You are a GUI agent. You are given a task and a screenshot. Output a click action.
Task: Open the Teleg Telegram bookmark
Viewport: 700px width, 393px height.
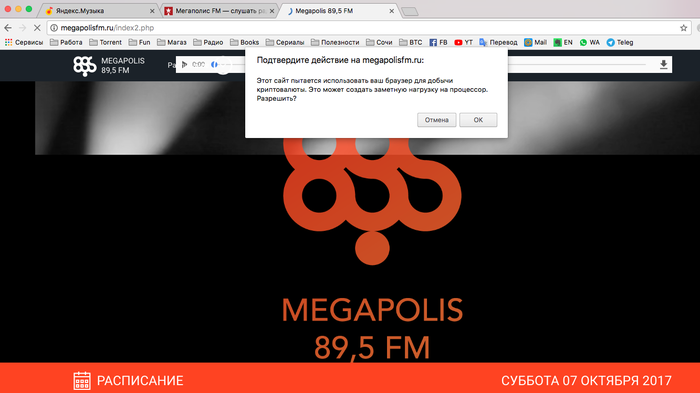(620, 42)
